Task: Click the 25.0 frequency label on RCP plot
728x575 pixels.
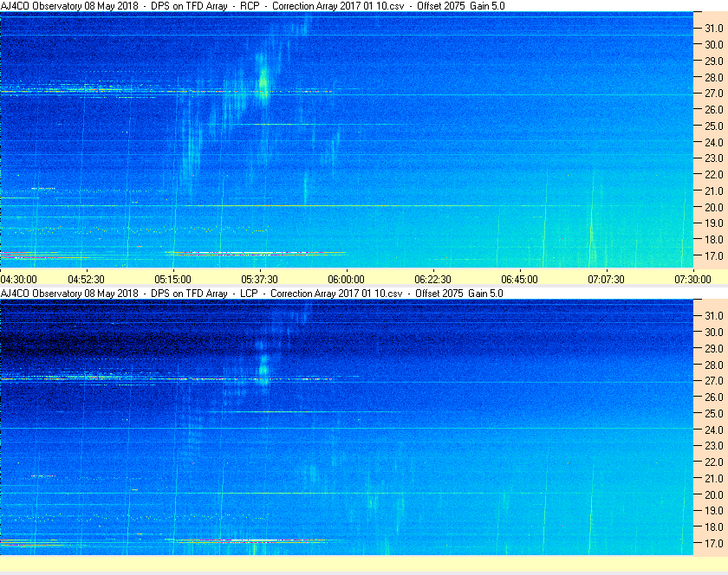Action: (x=714, y=126)
